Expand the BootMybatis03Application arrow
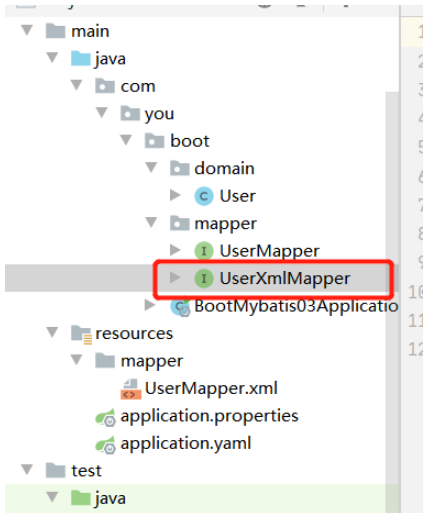The image size is (427, 513). pyautogui.click(x=150, y=305)
